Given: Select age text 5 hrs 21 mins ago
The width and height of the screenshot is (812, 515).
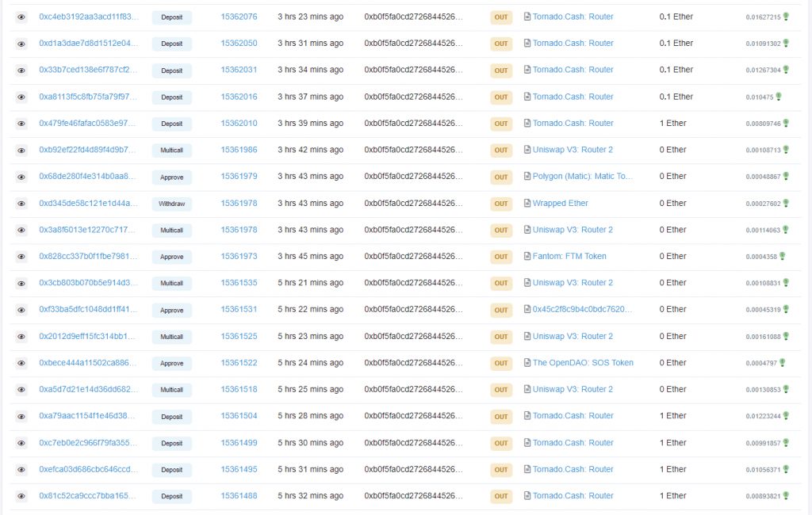Looking at the screenshot, I should pos(310,283).
